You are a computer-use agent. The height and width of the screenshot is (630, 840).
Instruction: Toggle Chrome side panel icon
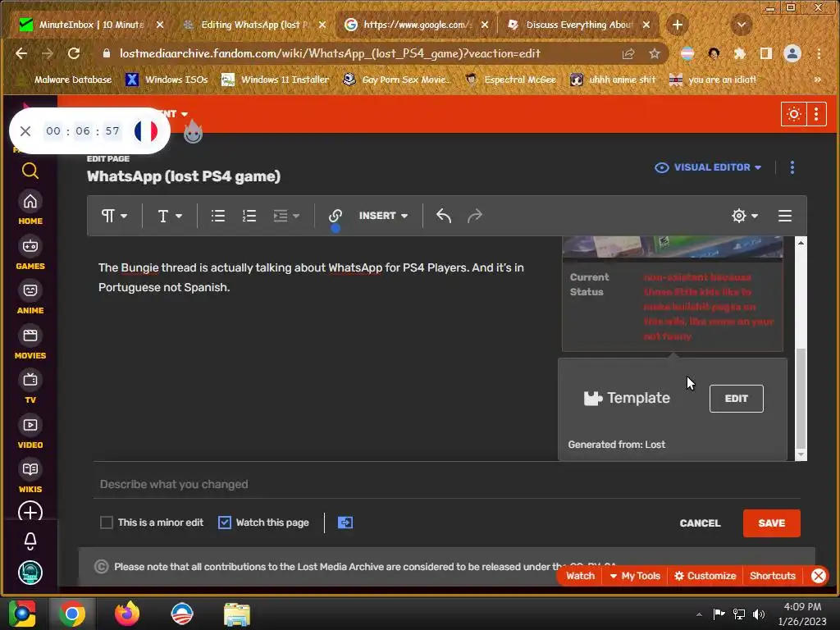pos(766,53)
